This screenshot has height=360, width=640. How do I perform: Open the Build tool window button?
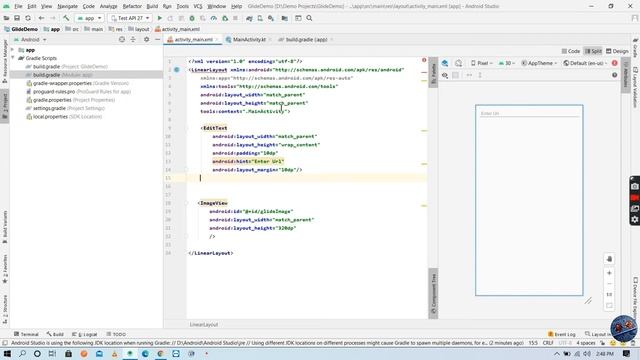[55, 334]
